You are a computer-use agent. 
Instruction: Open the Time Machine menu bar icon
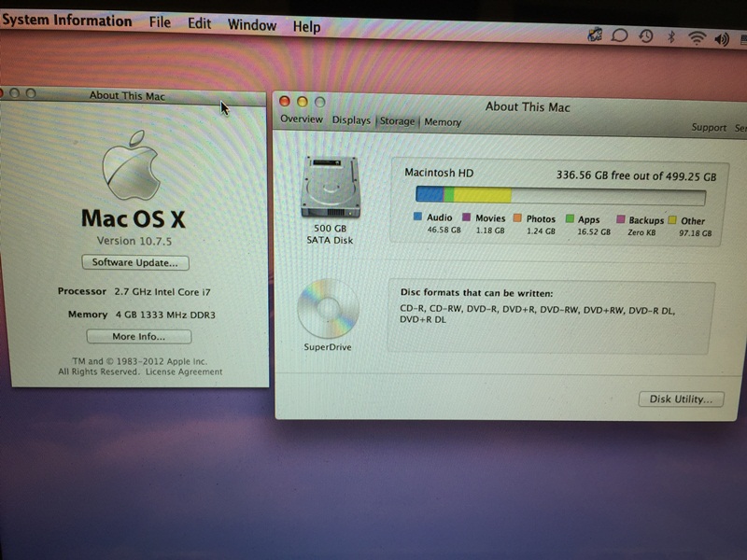646,36
